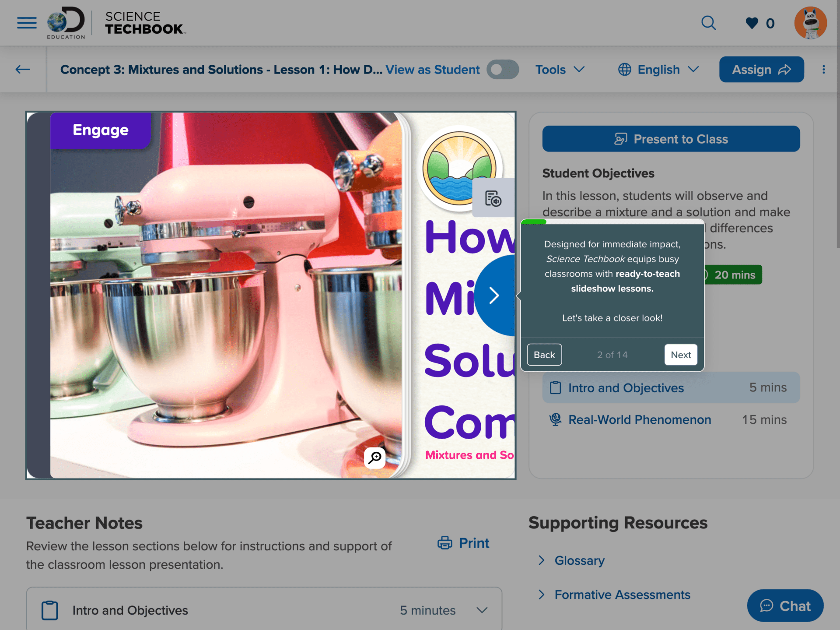Click the Present to Class button

click(671, 139)
